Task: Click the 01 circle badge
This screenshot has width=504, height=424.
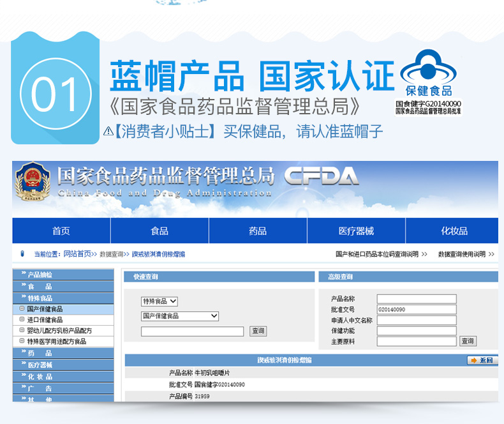Action: [x=56, y=94]
